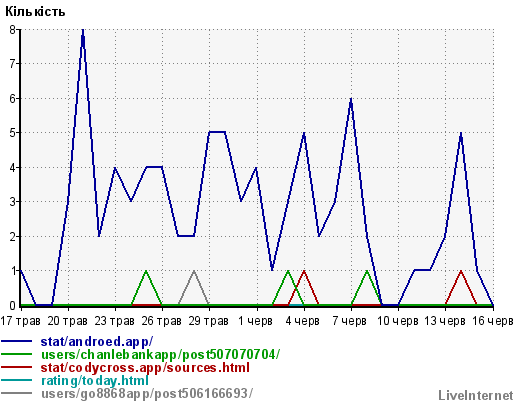Click the users/go8868app/post506166693/ legend label
This screenshot has height=405, width=520.
[147, 393]
